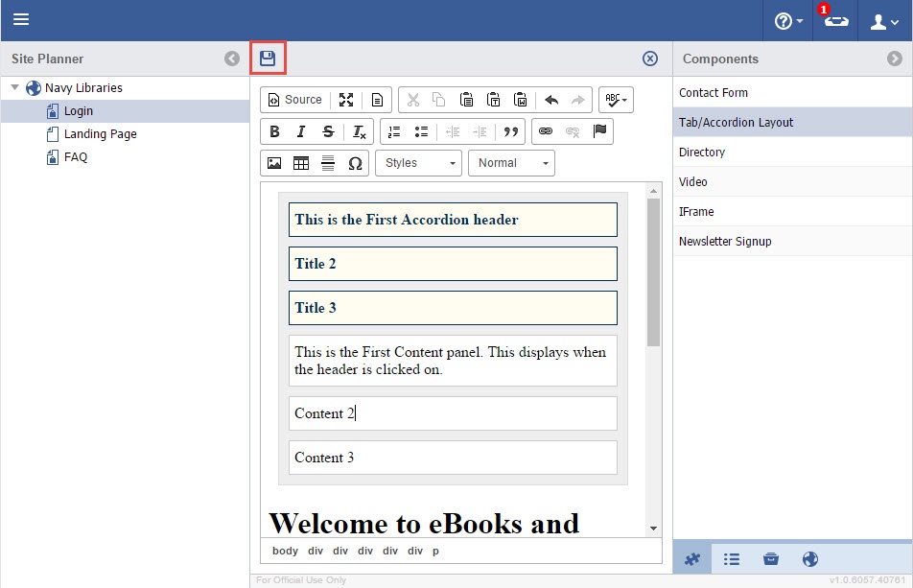Collapse the Navy Libraries tree node
913x588 pixels.
click(x=15, y=88)
